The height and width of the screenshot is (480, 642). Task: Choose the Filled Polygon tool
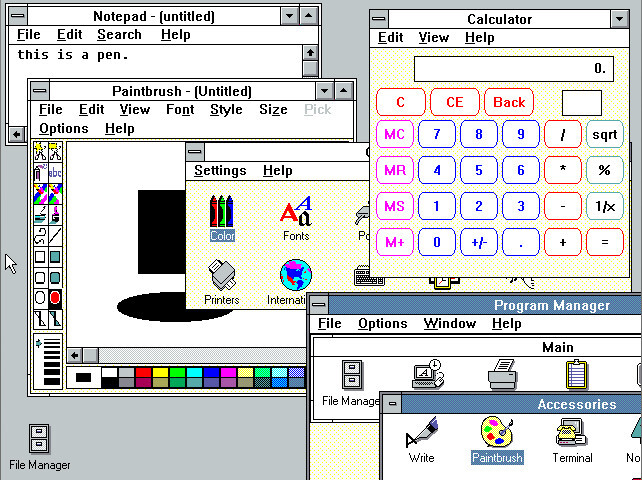(55, 319)
